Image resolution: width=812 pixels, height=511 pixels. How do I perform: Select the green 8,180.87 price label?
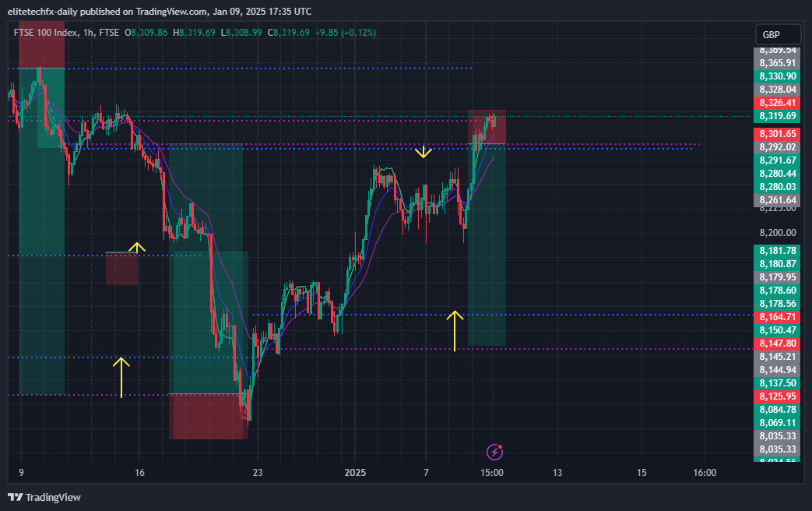pyautogui.click(x=777, y=264)
